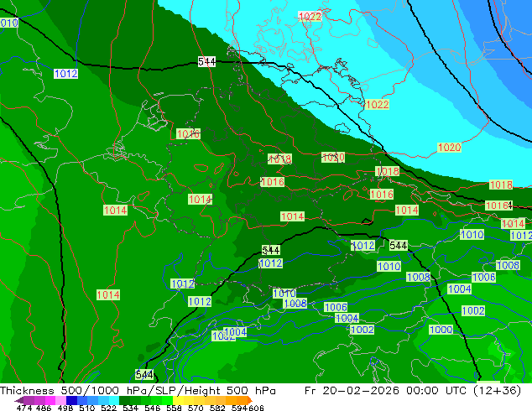532x411 pixels.
Task: Click the legend value 486
Action: [x=43, y=408]
